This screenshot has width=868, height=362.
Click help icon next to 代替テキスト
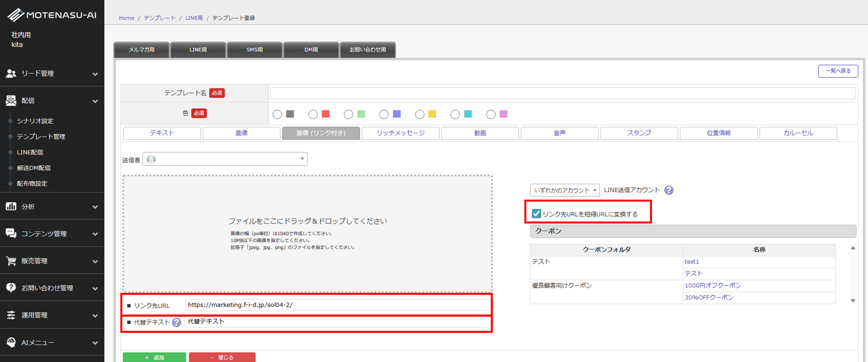pos(176,323)
